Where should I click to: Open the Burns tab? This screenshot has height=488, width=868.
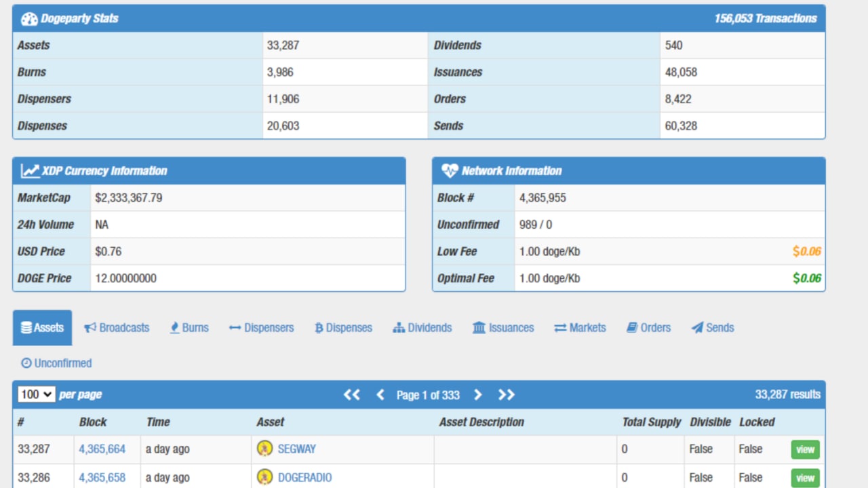(189, 328)
